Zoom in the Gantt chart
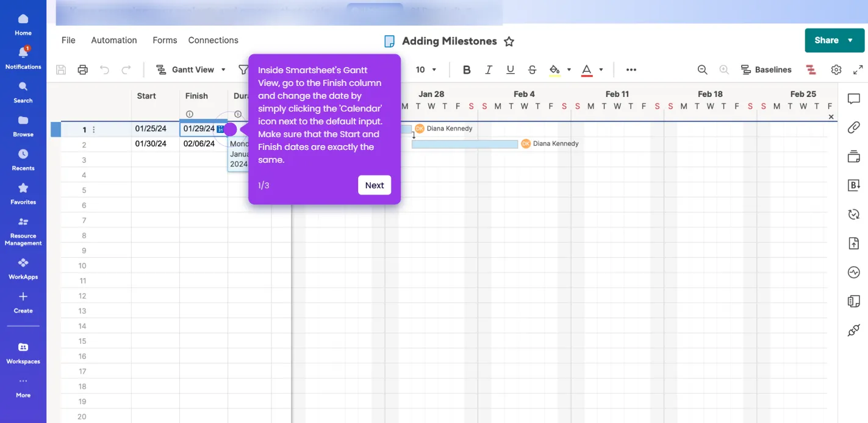The image size is (868, 423). (724, 69)
